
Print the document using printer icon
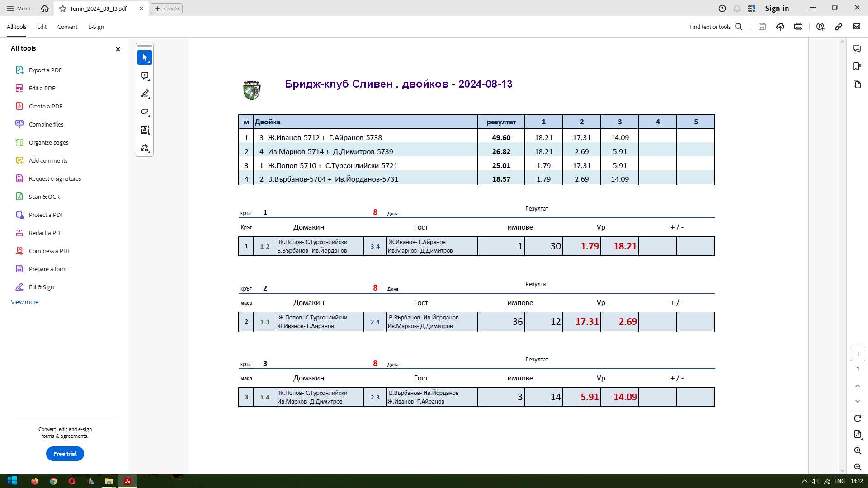[x=798, y=27]
